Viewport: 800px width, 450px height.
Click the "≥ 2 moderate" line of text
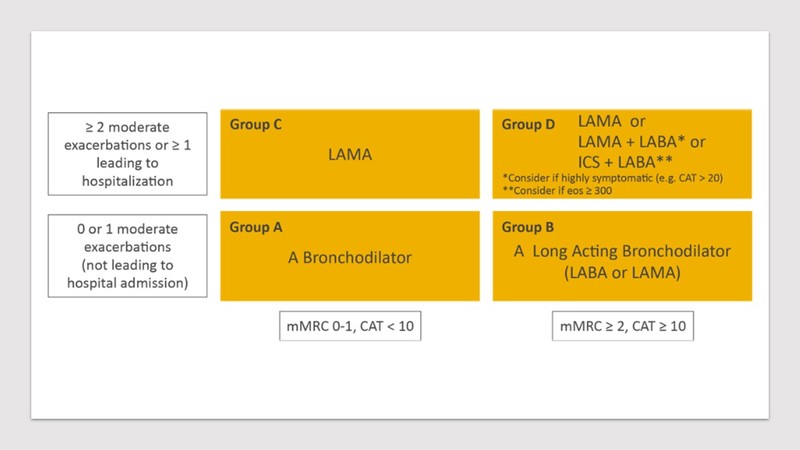click(x=128, y=127)
